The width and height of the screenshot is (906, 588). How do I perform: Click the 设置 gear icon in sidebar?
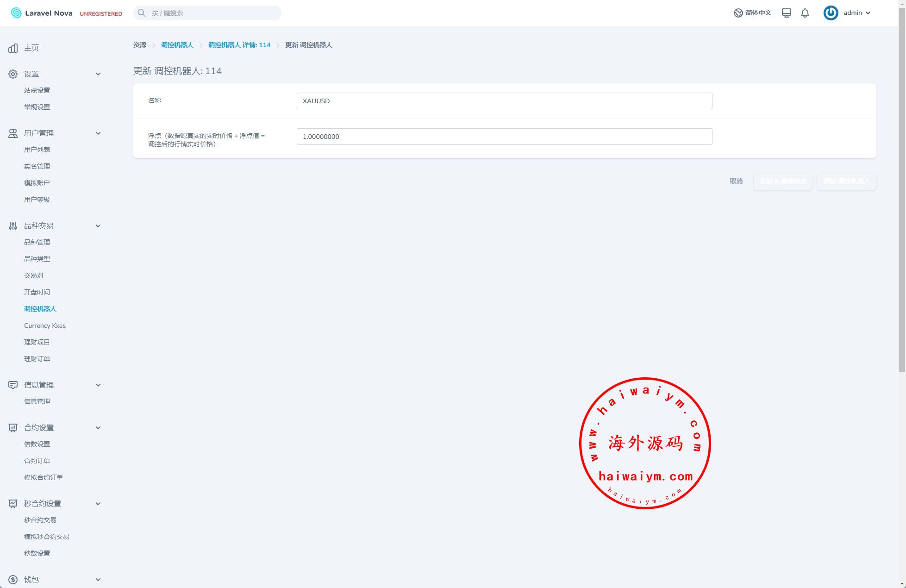[13, 74]
